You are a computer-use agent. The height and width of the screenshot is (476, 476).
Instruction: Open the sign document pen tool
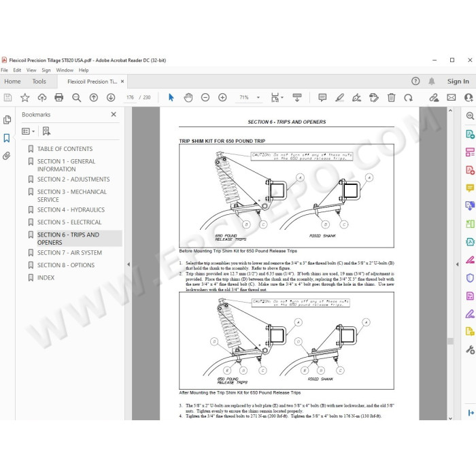[356, 97]
